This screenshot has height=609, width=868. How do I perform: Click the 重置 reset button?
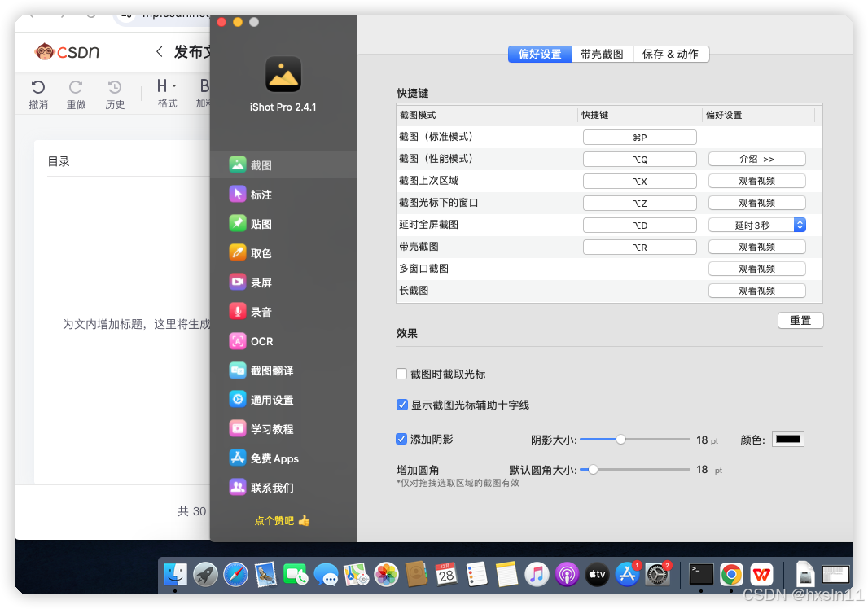click(800, 321)
